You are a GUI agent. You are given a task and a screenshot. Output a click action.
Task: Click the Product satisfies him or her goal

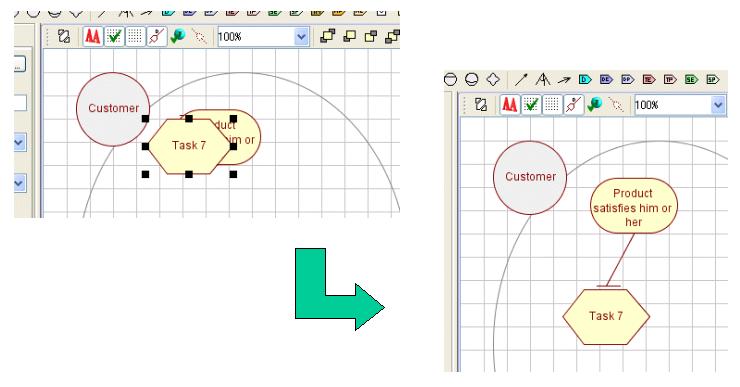pos(633,206)
